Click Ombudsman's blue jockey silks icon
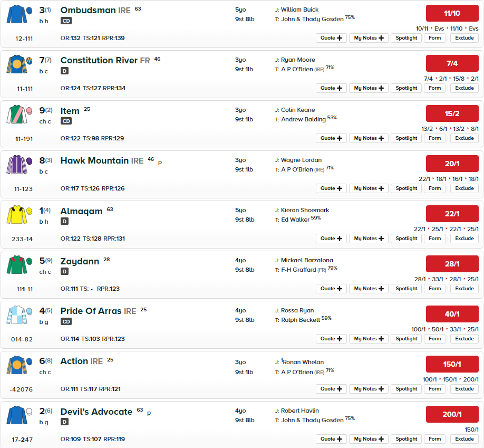 (x=19, y=14)
